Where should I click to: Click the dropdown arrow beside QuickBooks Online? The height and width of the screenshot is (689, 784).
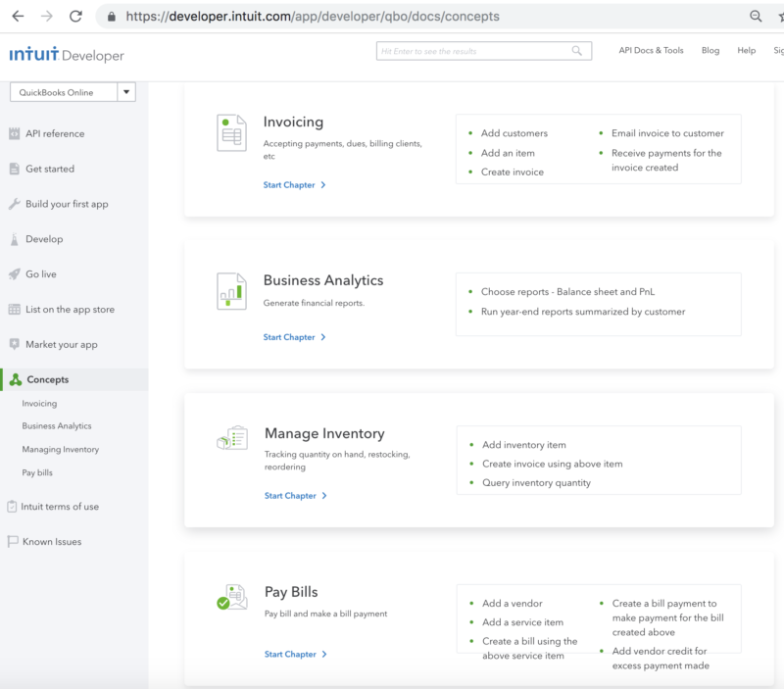pos(126,92)
